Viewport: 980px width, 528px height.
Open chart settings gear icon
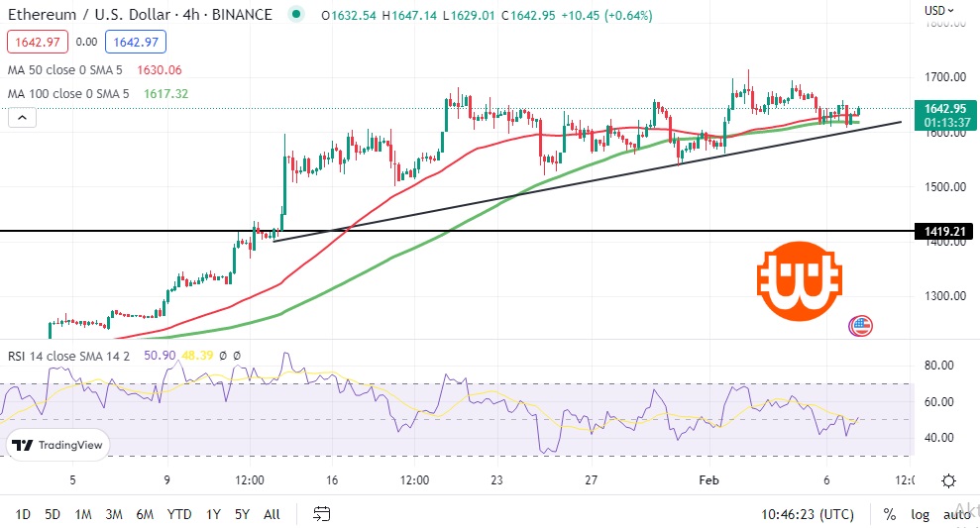[948, 480]
